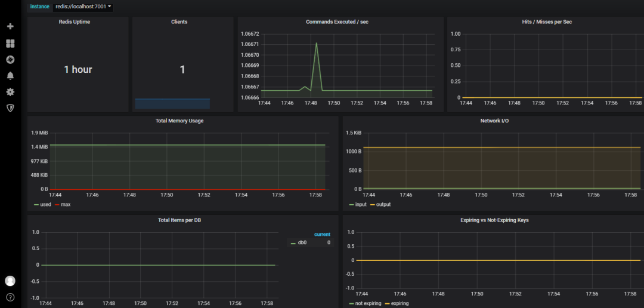
Task: Open the Help question mark icon
Action: point(10,297)
